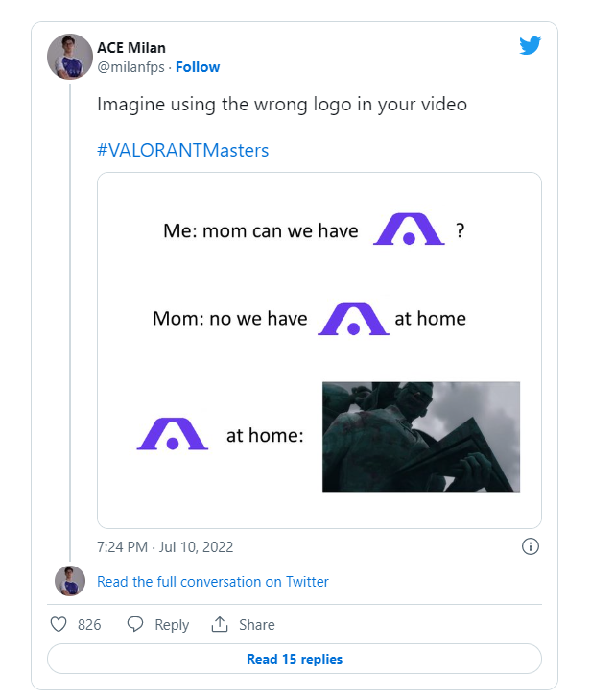The image size is (591, 700).
Task: Click Read 15 replies button
Action: pos(295,659)
